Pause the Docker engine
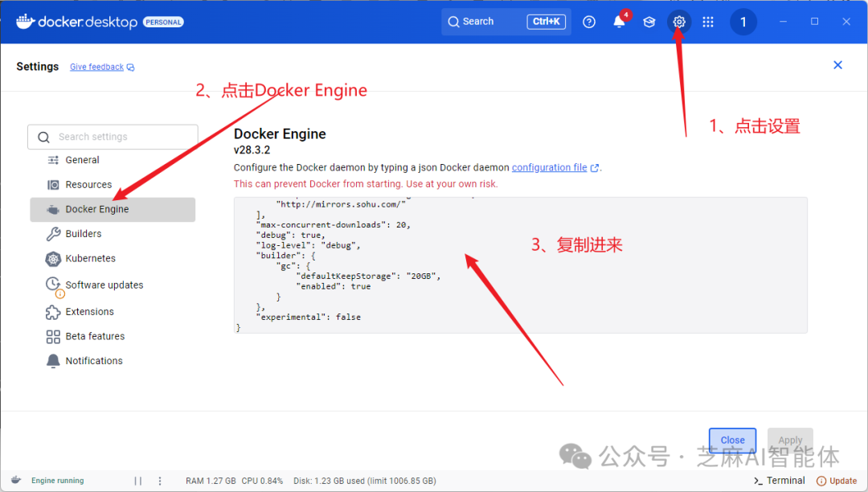 pyautogui.click(x=138, y=481)
